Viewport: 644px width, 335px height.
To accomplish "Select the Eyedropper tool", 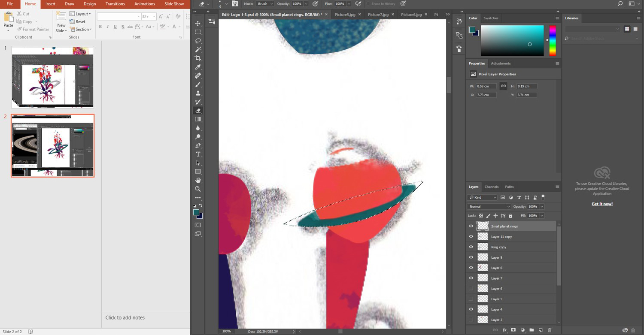I will click(x=198, y=67).
